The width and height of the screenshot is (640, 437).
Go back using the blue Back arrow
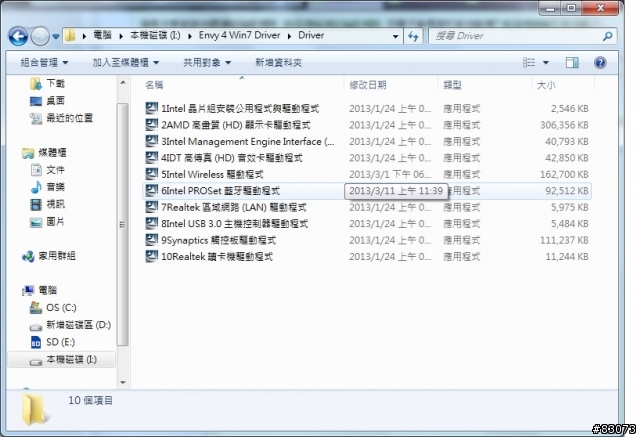18,36
